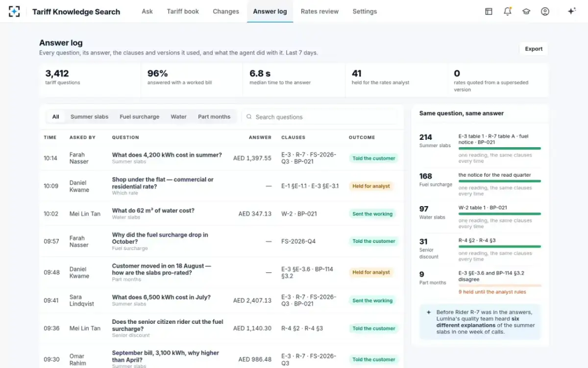Open the learning cap icon
Image resolution: width=588 pixels, height=368 pixels.
click(x=526, y=11)
